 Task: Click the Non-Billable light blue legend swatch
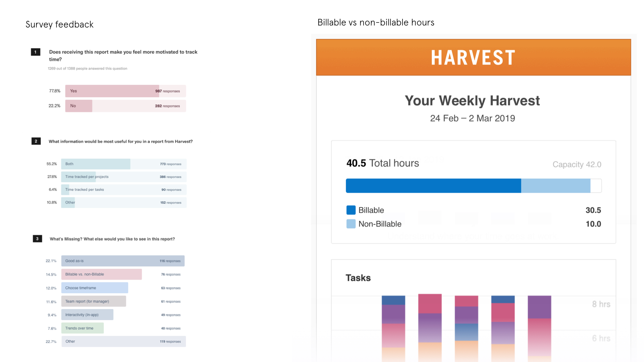[351, 224]
